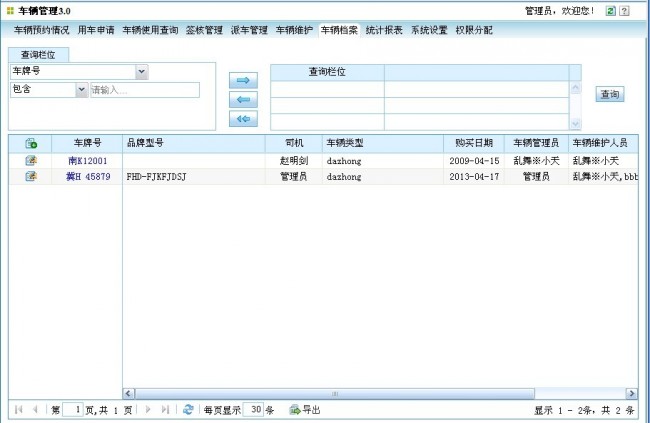Image resolution: width=650 pixels, height=423 pixels.
Task: Click the horizontal scrollbar under the table
Action: pyautogui.click(x=379, y=394)
